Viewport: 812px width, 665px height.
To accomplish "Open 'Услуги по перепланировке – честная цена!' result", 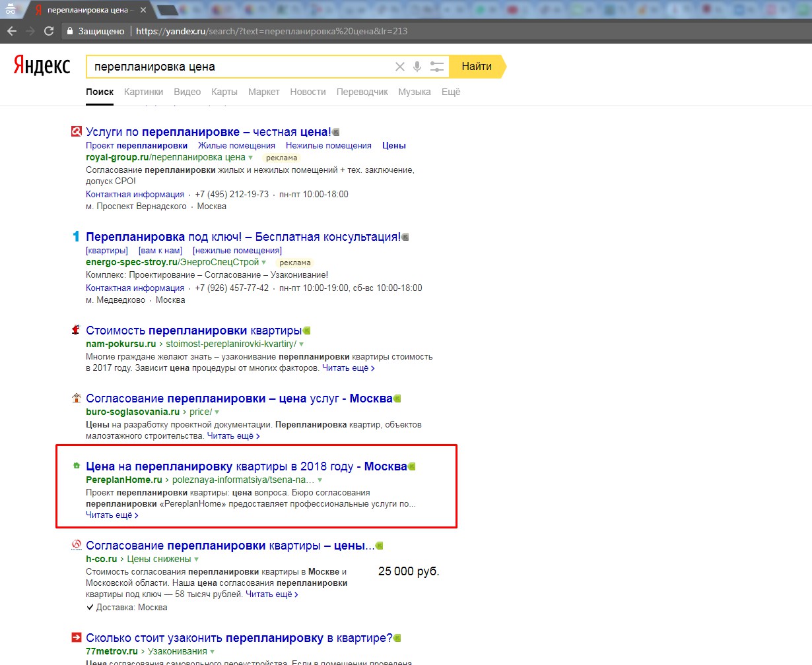I will pos(209,132).
